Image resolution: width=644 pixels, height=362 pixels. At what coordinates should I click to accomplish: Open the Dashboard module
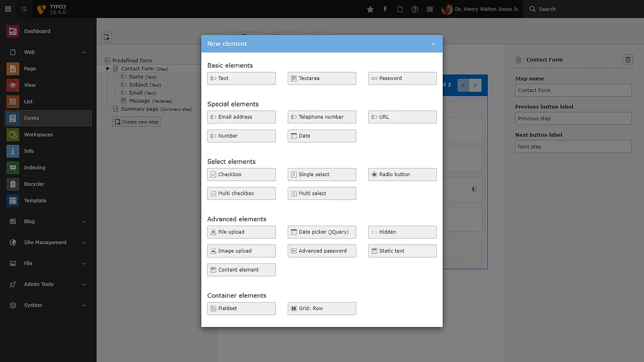pyautogui.click(x=37, y=31)
